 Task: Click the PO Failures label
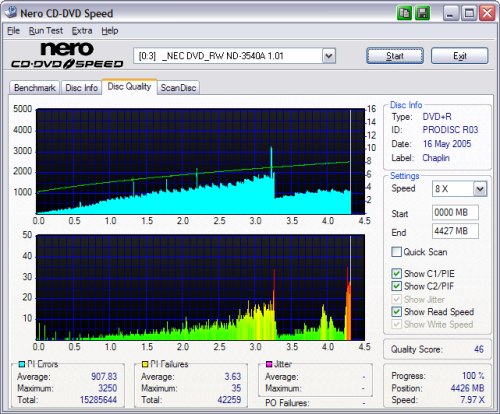click(287, 403)
